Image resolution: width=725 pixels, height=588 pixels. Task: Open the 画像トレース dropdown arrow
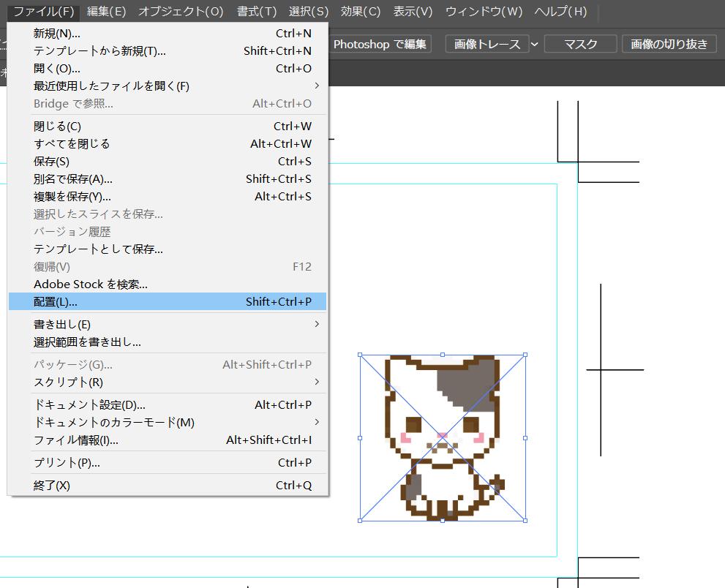coord(534,45)
